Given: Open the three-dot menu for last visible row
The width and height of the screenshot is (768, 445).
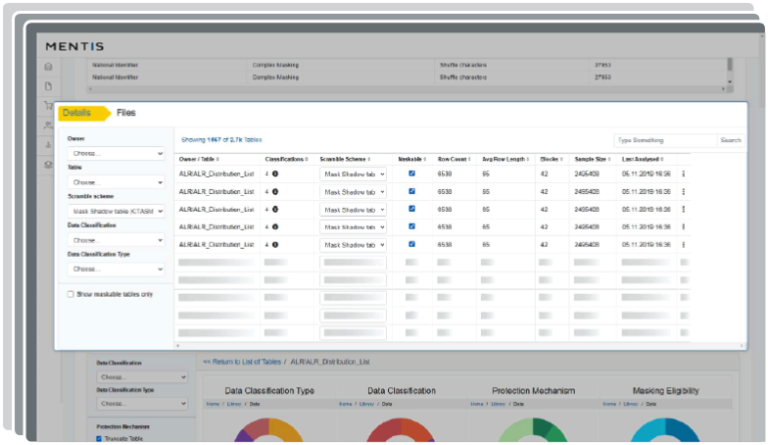Looking at the screenshot, I should point(684,244).
